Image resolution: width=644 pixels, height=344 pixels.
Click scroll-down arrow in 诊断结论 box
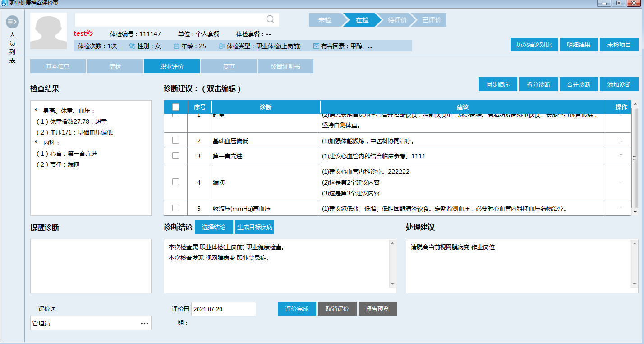[x=392, y=284]
